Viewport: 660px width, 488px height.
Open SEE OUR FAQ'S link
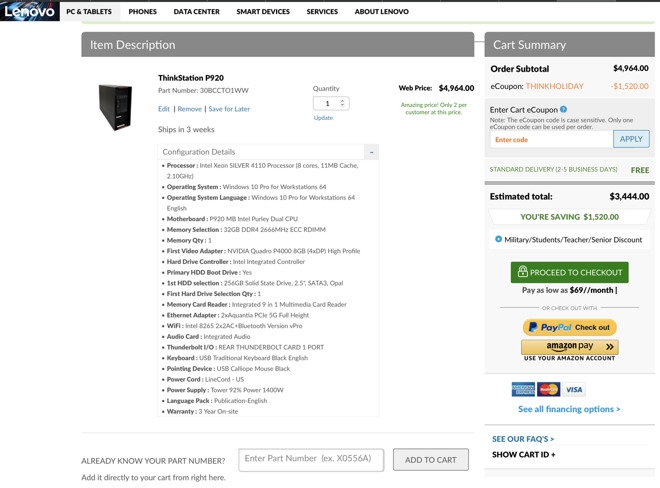(x=523, y=439)
